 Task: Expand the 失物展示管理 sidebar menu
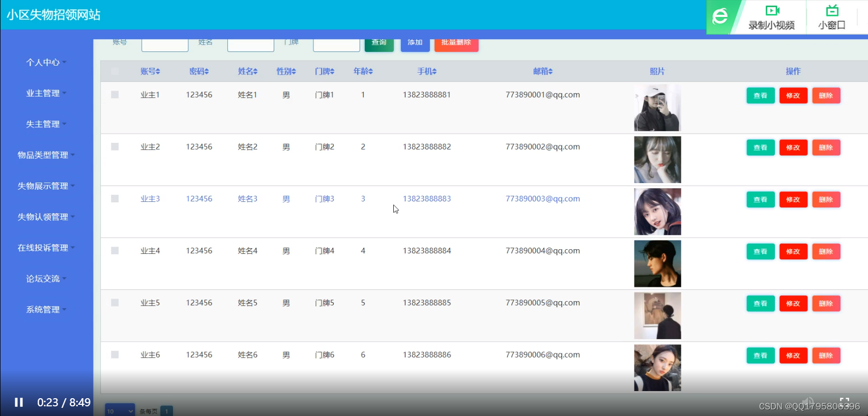pyautogui.click(x=46, y=186)
